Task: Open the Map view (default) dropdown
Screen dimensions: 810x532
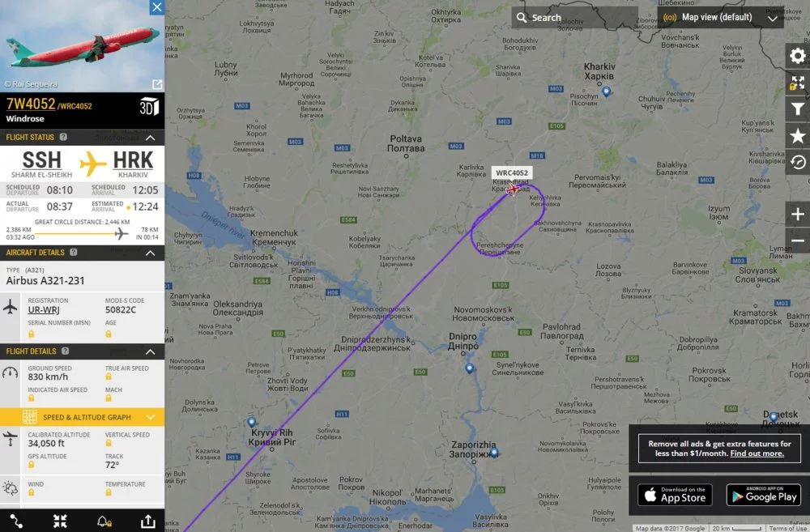Action: click(720, 18)
